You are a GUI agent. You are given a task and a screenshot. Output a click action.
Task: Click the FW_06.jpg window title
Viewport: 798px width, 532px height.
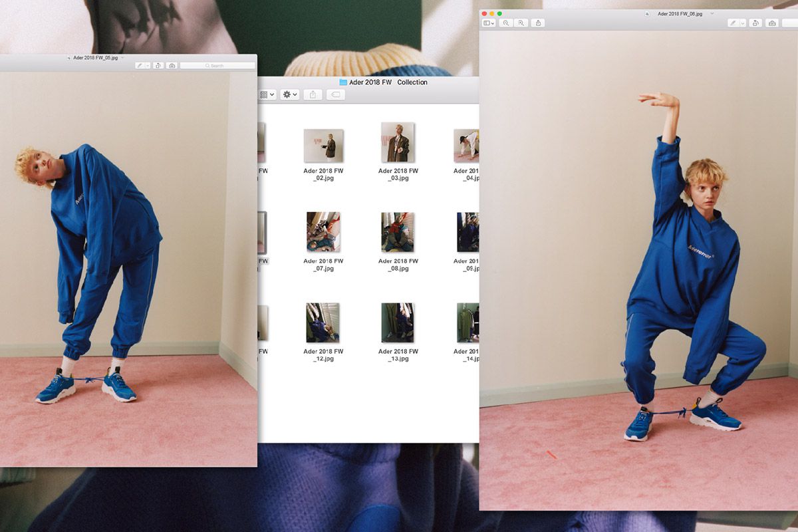point(680,13)
